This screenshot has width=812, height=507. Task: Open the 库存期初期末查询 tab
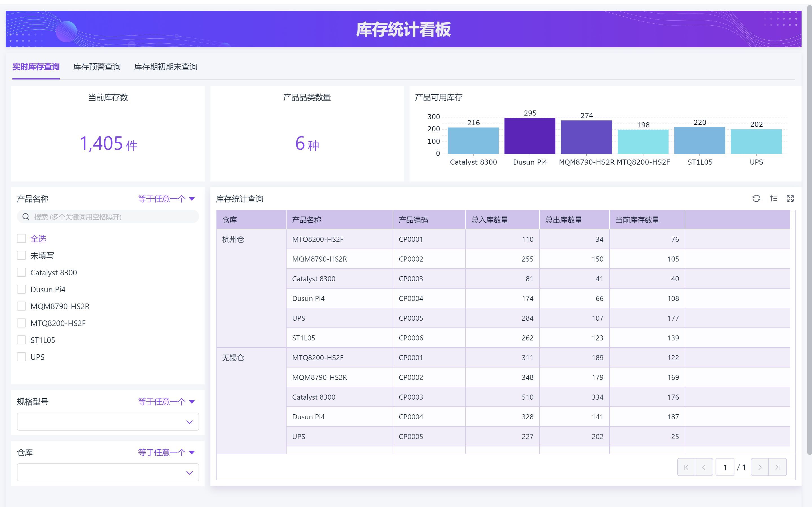[166, 67]
